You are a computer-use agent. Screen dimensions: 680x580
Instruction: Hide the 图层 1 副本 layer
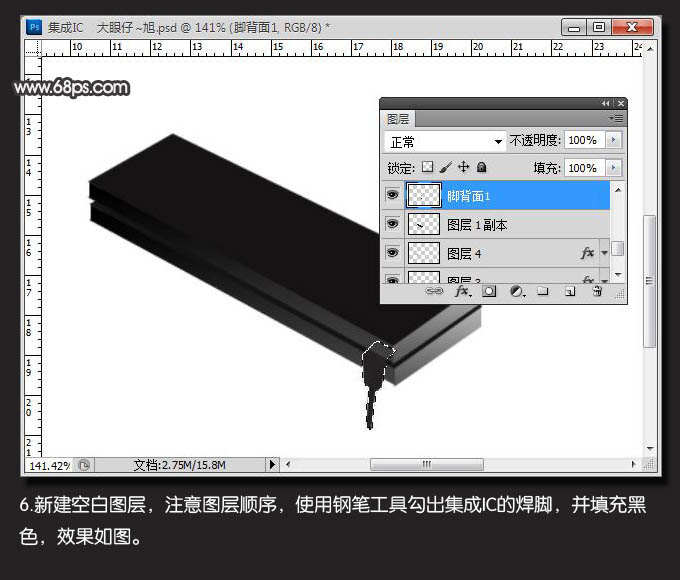click(392, 223)
